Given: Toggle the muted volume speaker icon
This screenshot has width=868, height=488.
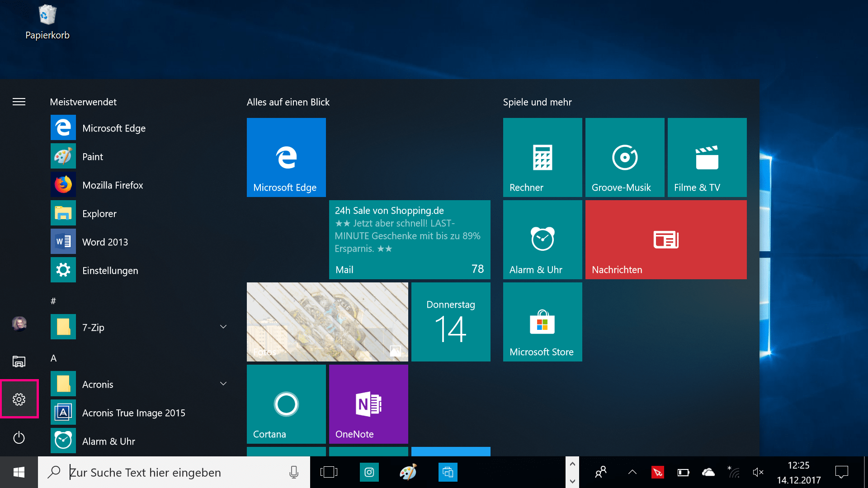Looking at the screenshot, I should [758, 472].
